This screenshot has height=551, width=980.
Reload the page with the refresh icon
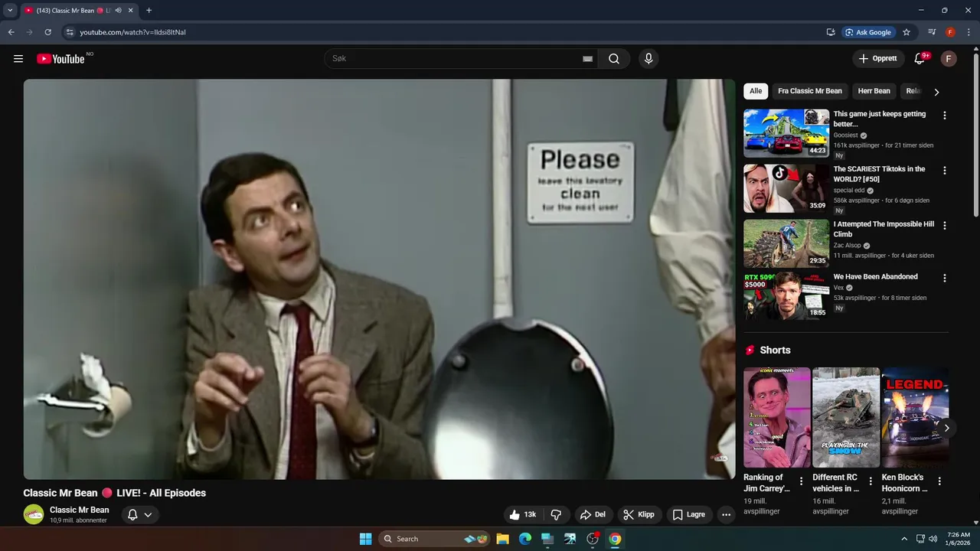47,32
